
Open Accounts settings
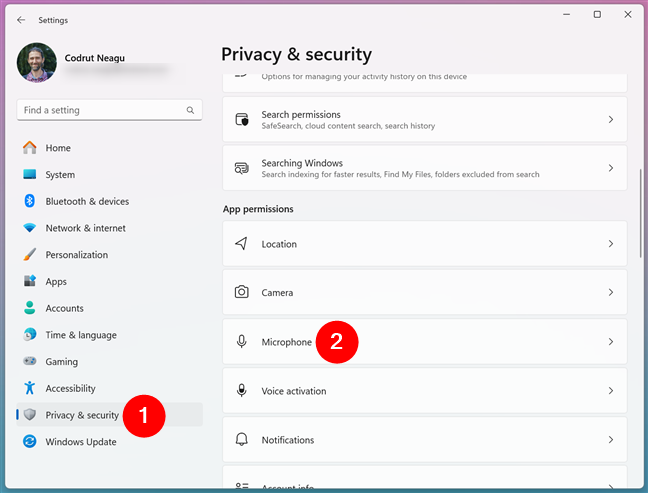point(110,308)
